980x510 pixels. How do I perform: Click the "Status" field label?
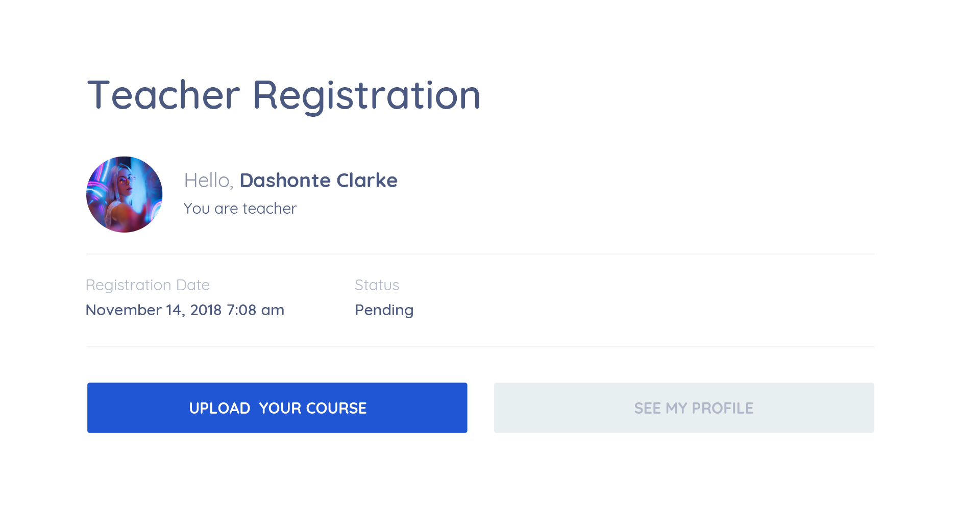(x=377, y=285)
